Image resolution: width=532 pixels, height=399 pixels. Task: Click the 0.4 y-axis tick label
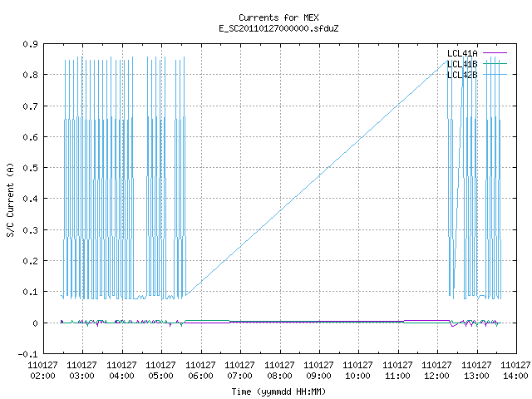pyautogui.click(x=30, y=199)
